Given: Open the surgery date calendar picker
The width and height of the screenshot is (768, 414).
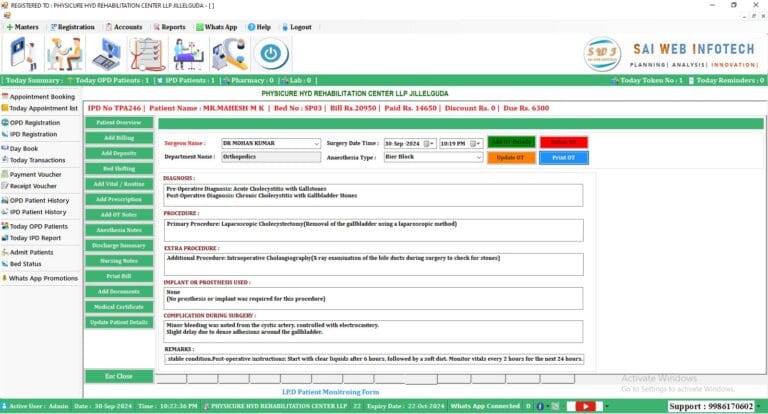Looking at the screenshot, I should click(429, 144).
